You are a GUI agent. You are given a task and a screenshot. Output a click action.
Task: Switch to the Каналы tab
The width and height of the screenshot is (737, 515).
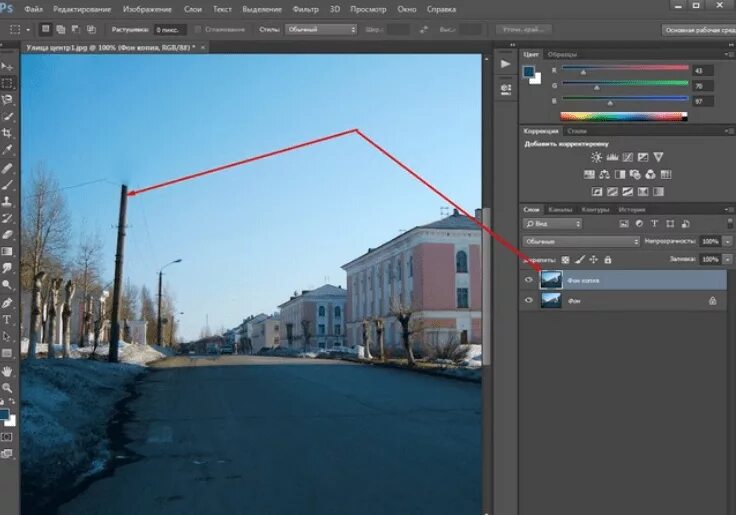[x=560, y=210]
